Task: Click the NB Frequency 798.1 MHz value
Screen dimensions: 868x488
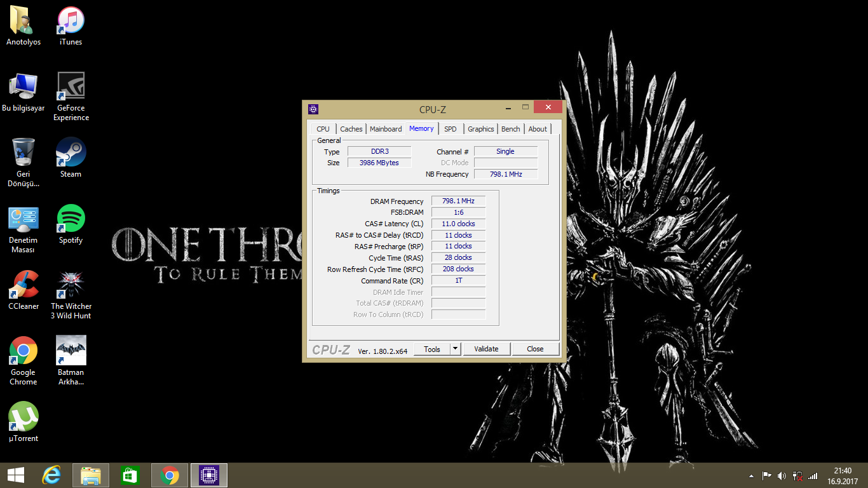Action: tap(506, 174)
